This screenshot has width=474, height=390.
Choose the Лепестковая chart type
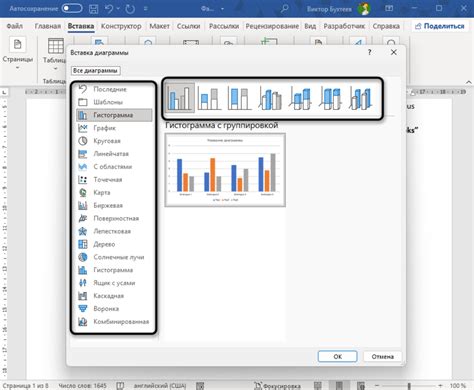tap(114, 231)
